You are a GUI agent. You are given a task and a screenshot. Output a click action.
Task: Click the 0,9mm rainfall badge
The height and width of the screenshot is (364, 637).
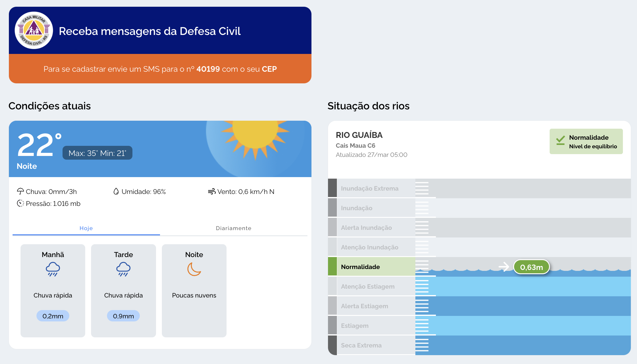coord(123,316)
